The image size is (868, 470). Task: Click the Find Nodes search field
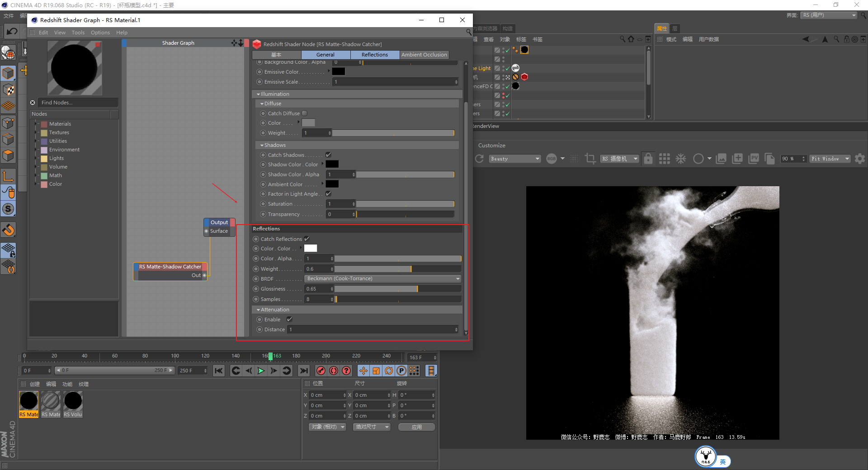coord(77,103)
